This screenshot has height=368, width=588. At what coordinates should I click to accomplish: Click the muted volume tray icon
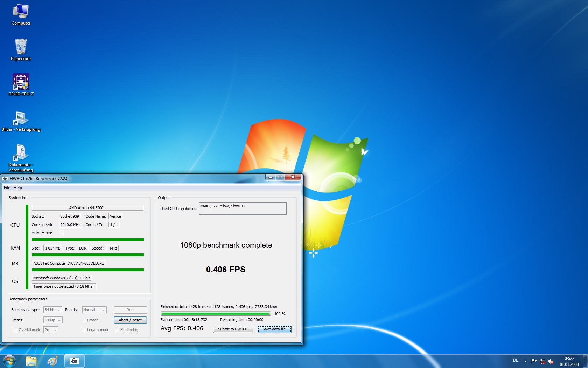point(551,361)
